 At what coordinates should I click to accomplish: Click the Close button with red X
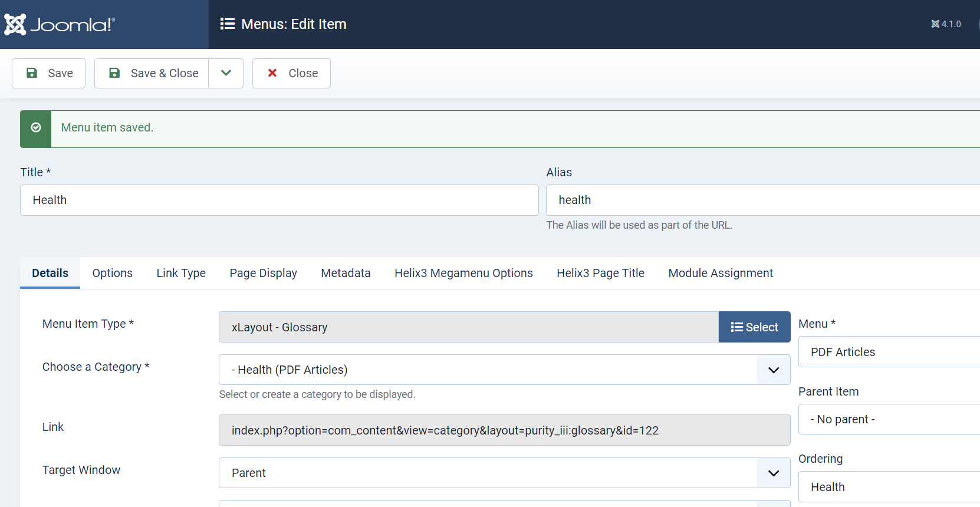pyautogui.click(x=291, y=73)
